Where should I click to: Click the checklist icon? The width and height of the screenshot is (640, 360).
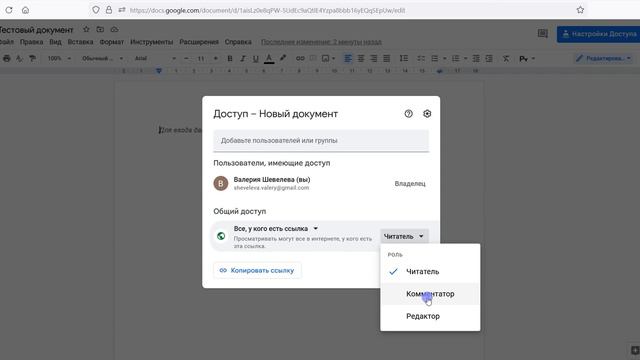pyautogui.click(x=421, y=59)
